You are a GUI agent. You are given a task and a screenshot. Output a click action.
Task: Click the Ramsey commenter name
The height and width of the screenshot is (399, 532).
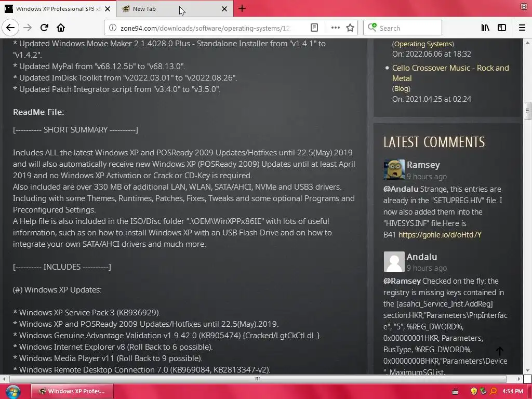pos(423,165)
